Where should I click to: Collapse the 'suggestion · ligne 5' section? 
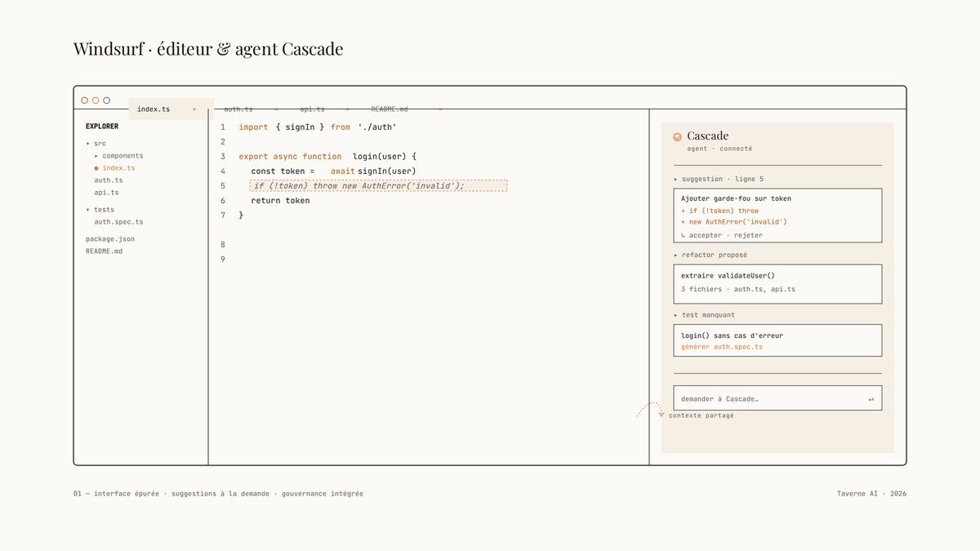pos(675,179)
